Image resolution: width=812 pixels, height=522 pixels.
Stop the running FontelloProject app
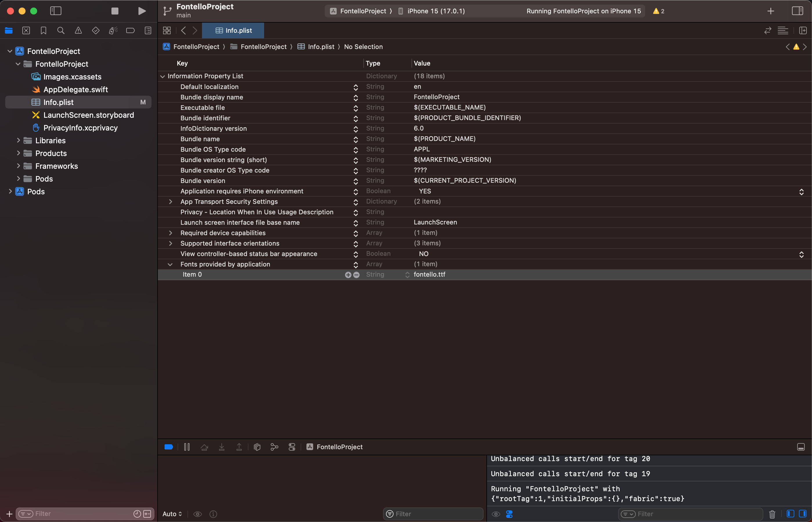tap(115, 11)
